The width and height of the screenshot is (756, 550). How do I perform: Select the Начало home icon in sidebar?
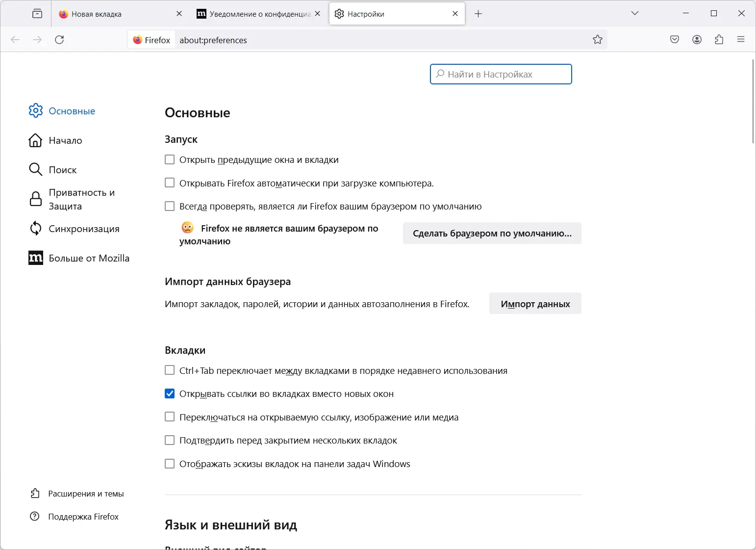35,140
